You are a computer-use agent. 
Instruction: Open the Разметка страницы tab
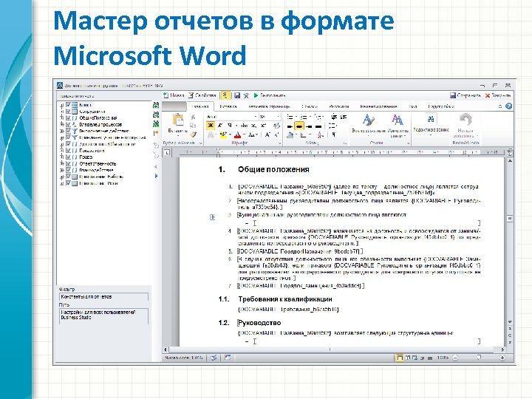pyautogui.click(x=269, y=106)
